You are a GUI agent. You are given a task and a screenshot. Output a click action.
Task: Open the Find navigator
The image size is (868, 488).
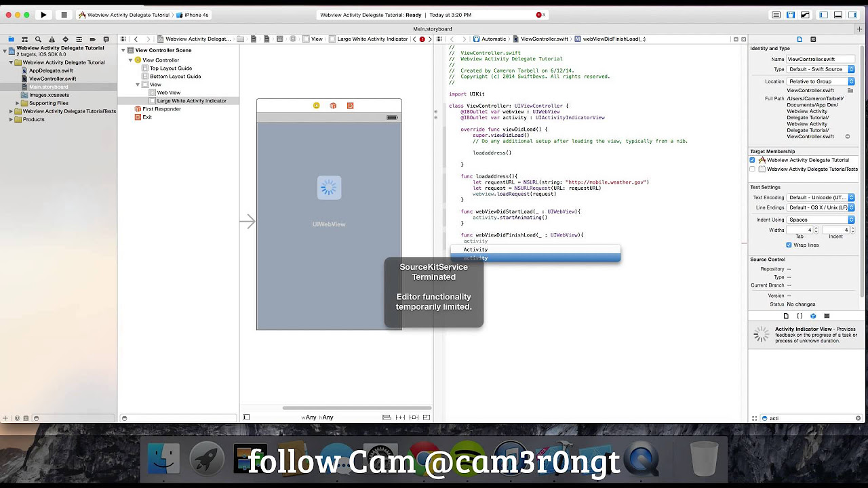[38, 39]
